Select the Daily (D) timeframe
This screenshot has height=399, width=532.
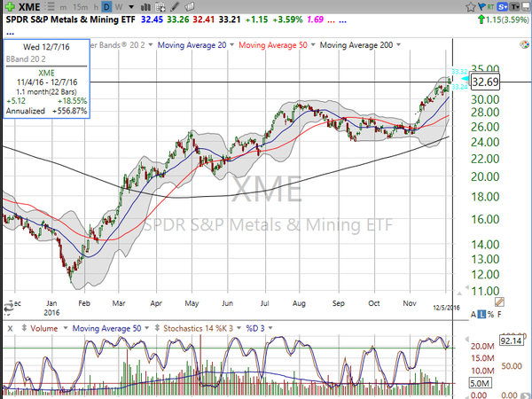pos(107,7)
